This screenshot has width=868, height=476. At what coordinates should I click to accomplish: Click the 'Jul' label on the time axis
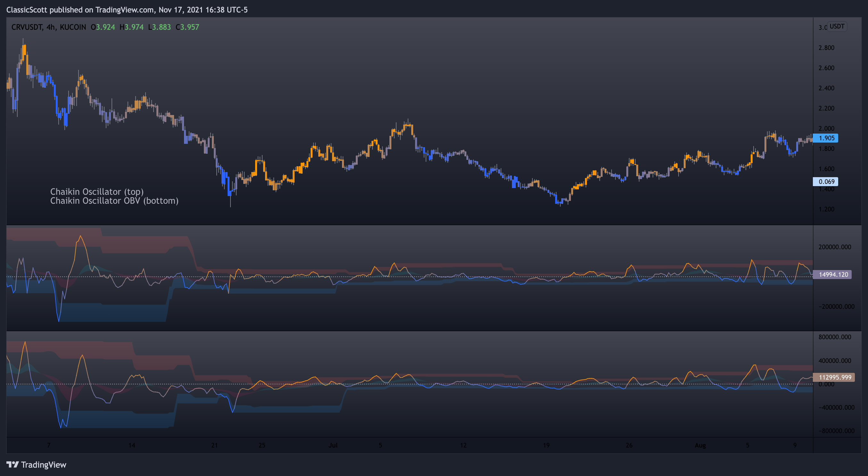click(x=333, y=445)
